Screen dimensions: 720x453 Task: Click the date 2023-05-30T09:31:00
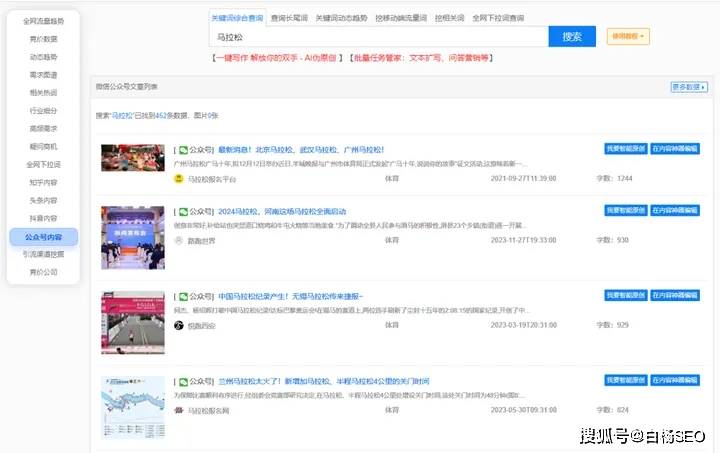tap(523, 410)
